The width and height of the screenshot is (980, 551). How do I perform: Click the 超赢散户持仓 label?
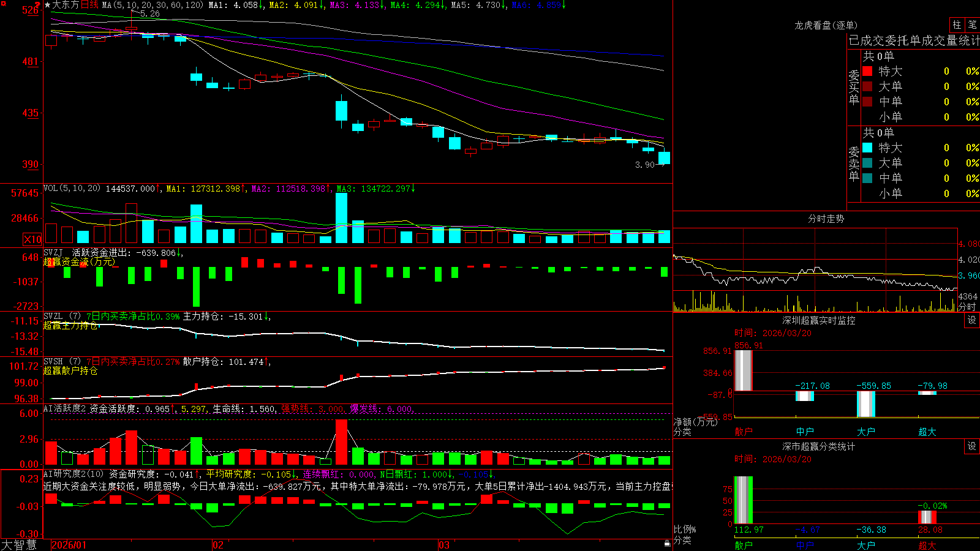tap(70, 370)
